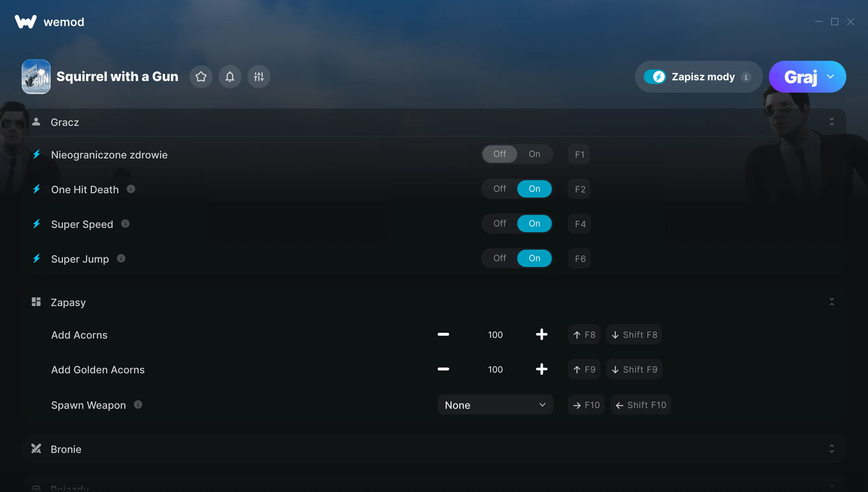Click the notification bell icon
The height and width of the screenshot is (492, 868).
tap(230, 77)
